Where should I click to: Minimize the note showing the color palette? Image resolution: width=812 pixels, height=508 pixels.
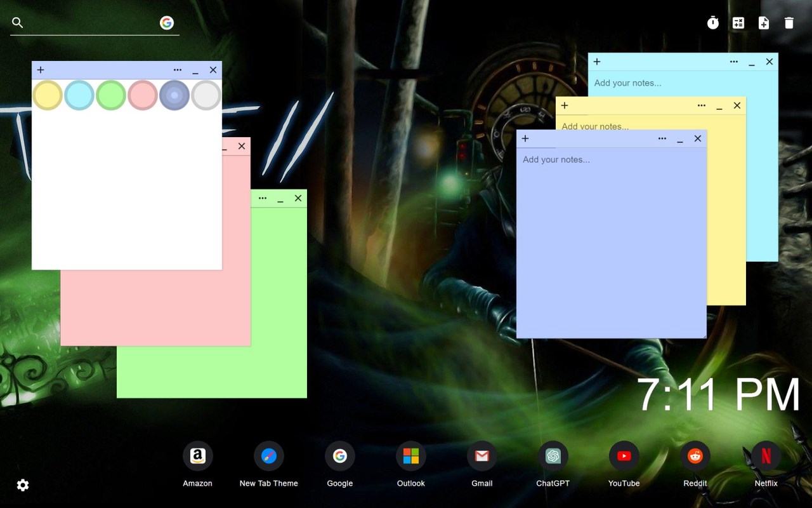[x=195, y=71]
